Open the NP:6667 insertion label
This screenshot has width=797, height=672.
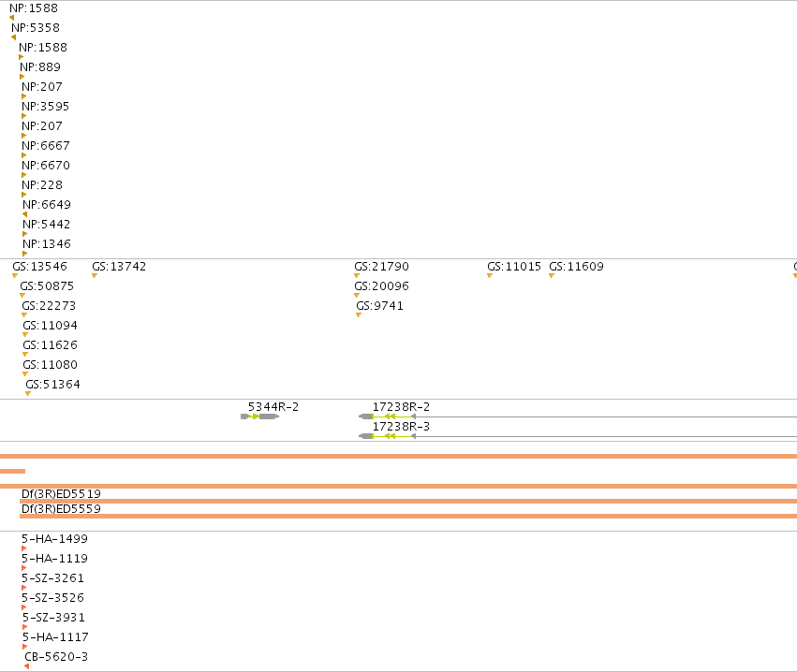46,146
